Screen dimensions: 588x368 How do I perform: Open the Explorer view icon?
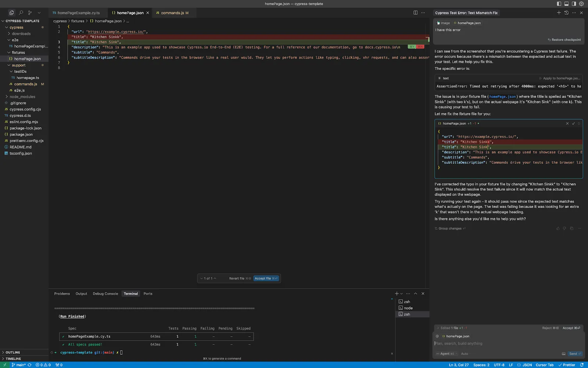point(11,13)
